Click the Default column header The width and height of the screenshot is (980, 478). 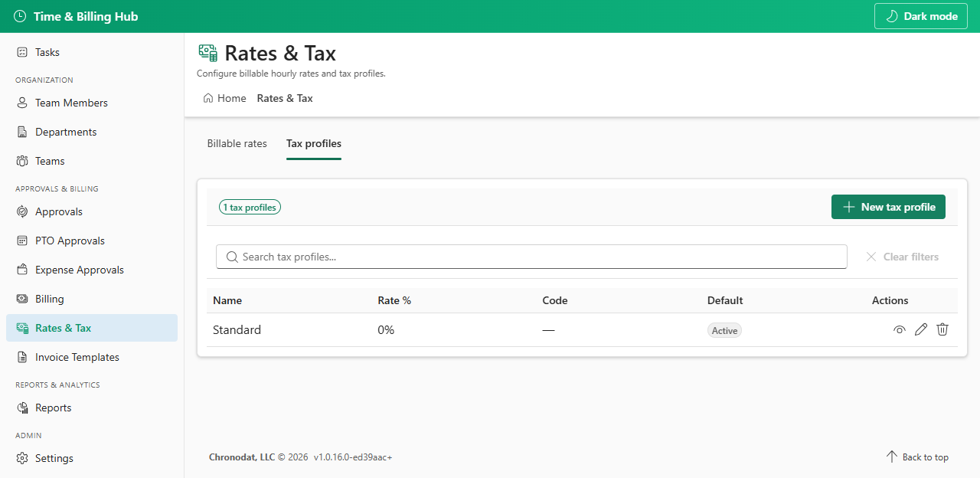click(725, 300)
